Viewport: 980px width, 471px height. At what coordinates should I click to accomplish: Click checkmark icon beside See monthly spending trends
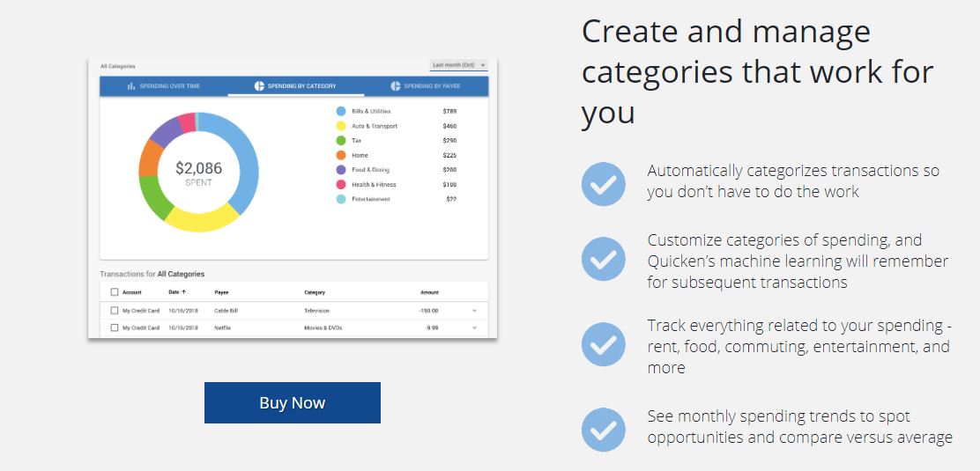(x=603, y=430)
